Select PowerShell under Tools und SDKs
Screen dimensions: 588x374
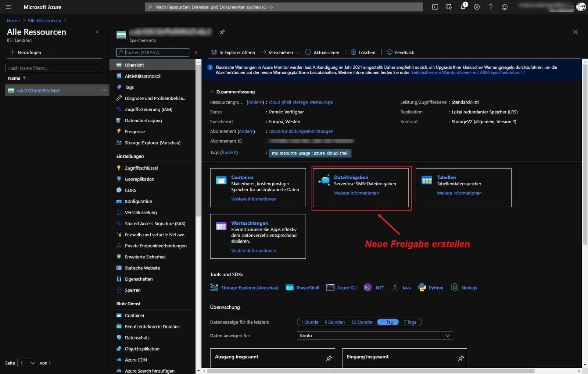point(307,288)
